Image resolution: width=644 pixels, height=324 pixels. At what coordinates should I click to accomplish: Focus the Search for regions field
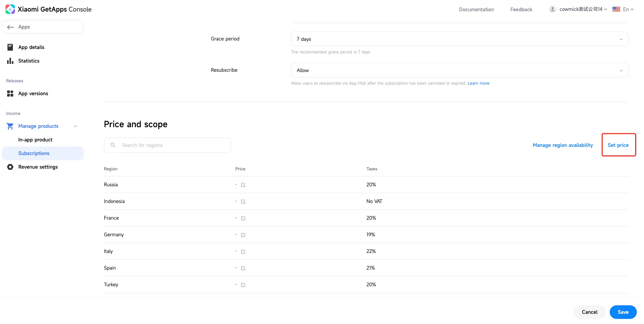(x=167, y=145)
